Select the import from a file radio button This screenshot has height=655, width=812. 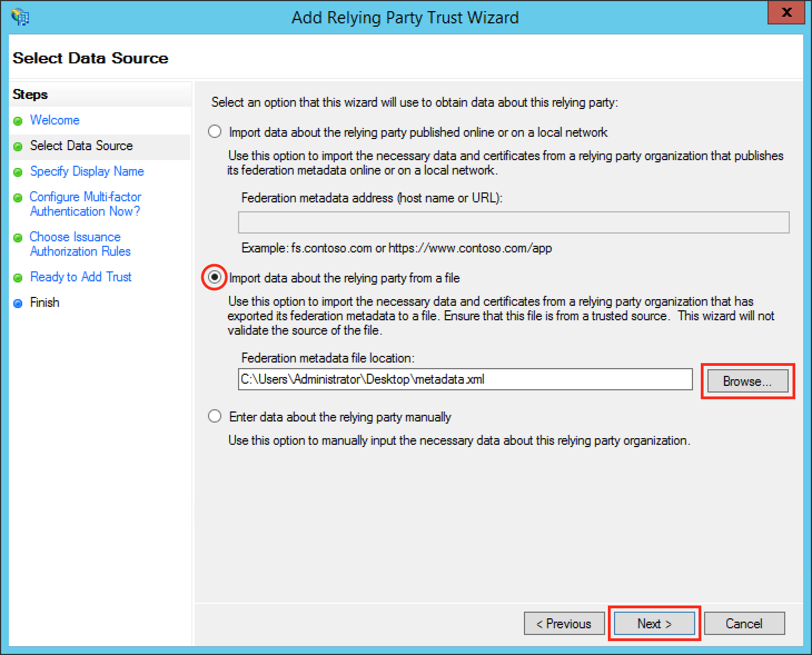(x=215, y=277)
